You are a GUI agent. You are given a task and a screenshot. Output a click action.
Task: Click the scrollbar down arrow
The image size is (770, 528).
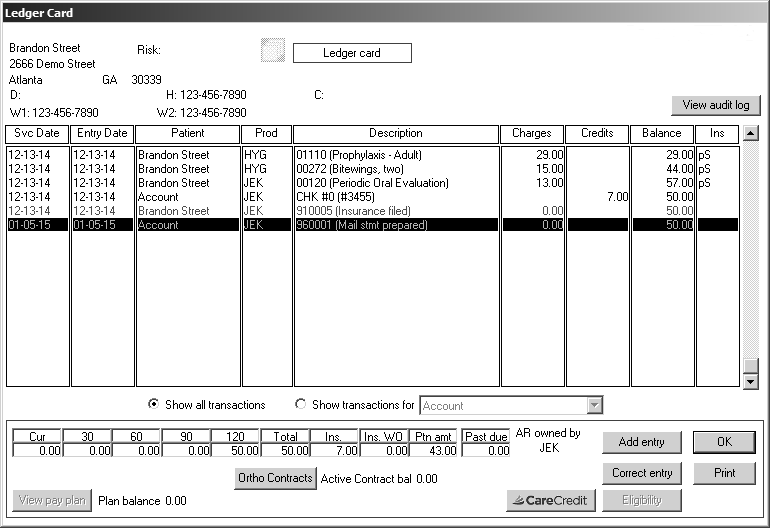[750, 381]
